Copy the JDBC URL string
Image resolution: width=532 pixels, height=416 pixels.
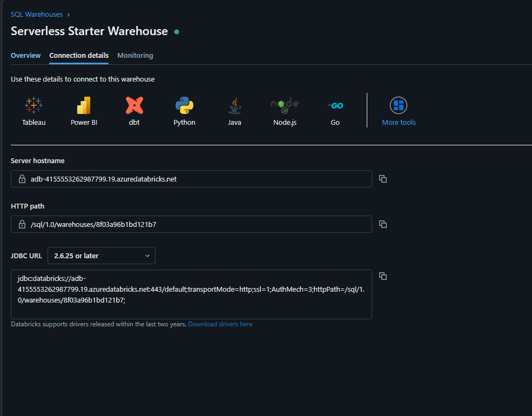pos(383,276)
